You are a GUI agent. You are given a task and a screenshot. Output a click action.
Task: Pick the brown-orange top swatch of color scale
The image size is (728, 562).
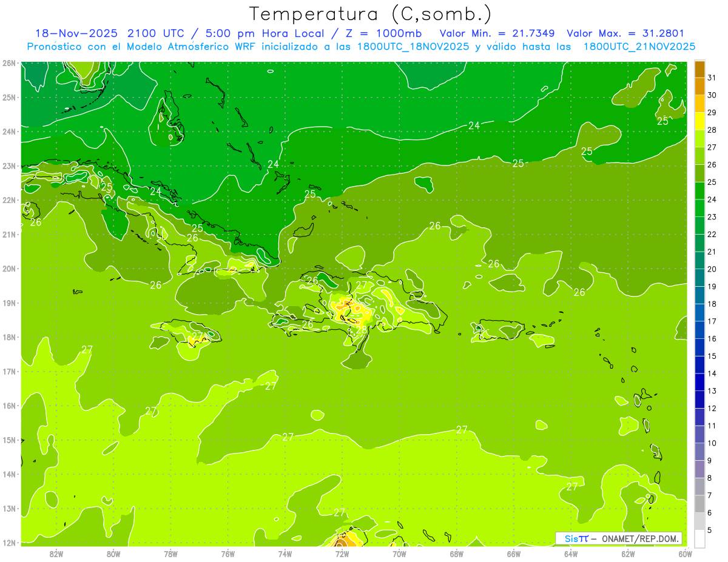tap(699, 69)
